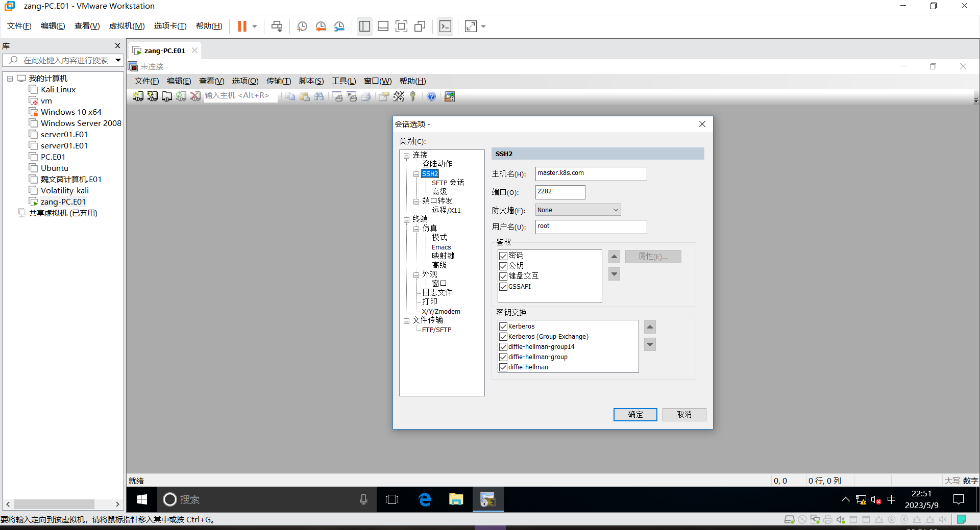Uncheck the 密码 authentication checkbox
Image resolution: width=980 pixels, height=530 pixels.
(x=503, y=256)
